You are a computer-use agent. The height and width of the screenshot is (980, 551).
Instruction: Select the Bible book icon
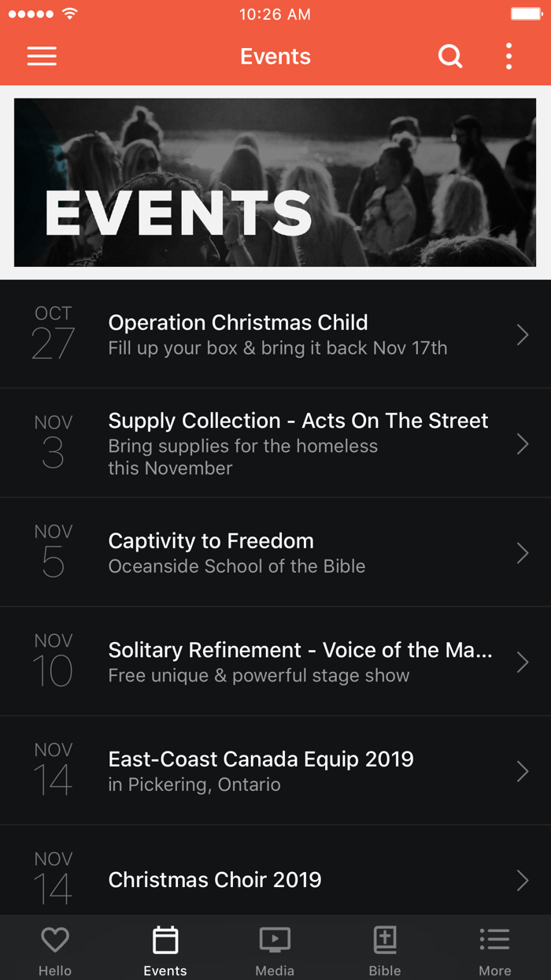pyautogui.click(x=385, y=939)
